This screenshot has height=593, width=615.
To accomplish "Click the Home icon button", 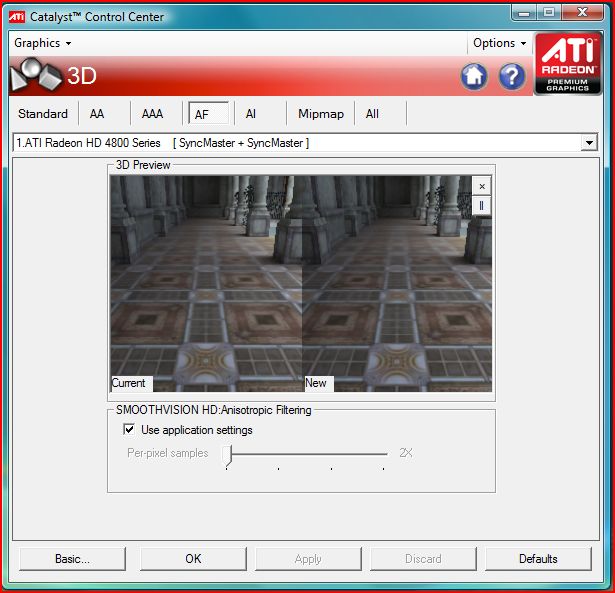I will 474,76.
